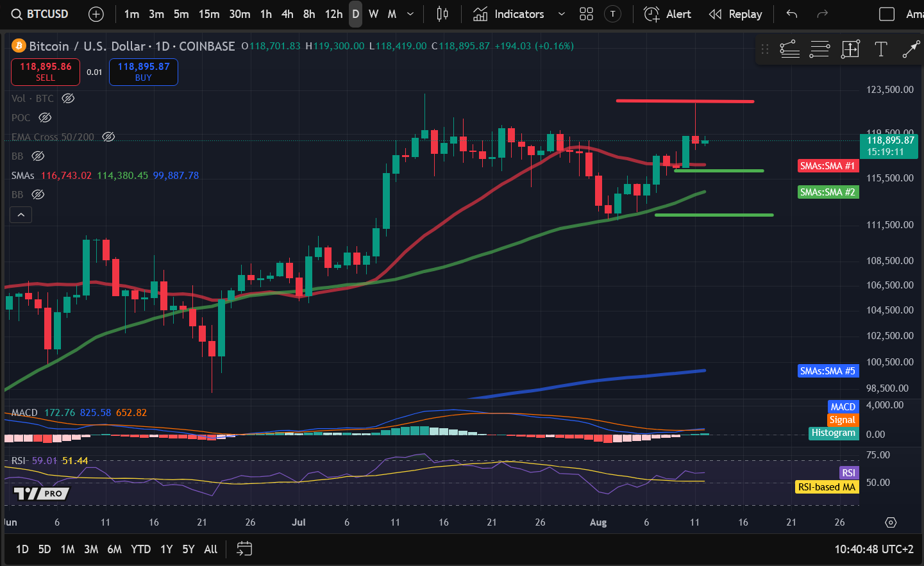Select the trend line tool with levels
Viewport: 924px width, 566px height.
pyautogui.click(x=790, y=49)
